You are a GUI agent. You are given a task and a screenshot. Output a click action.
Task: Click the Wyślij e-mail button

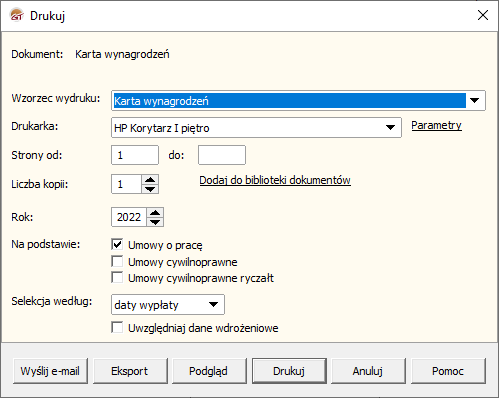point(50,371)
